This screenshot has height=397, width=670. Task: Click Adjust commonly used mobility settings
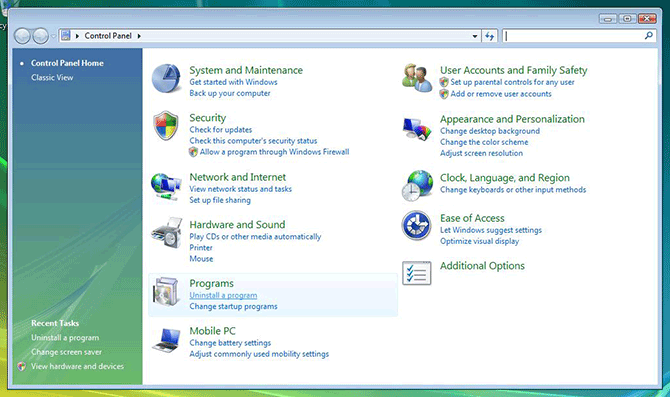259,354
